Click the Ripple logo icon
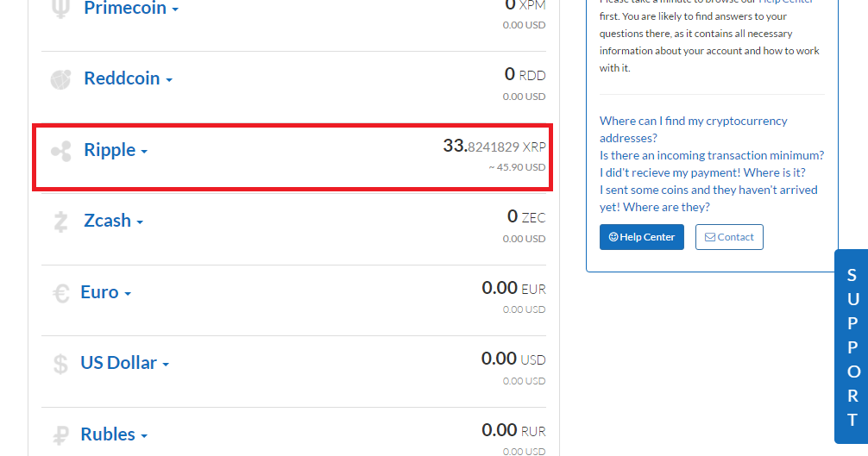The image size is (868, 456). pos(61,151)
